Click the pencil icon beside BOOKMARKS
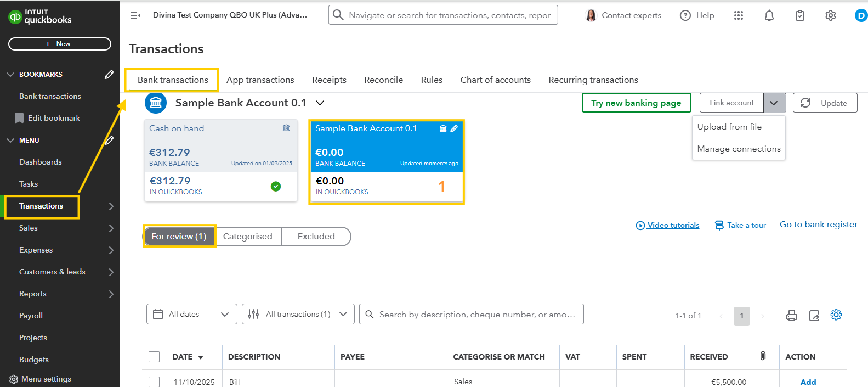 (109, 75)
